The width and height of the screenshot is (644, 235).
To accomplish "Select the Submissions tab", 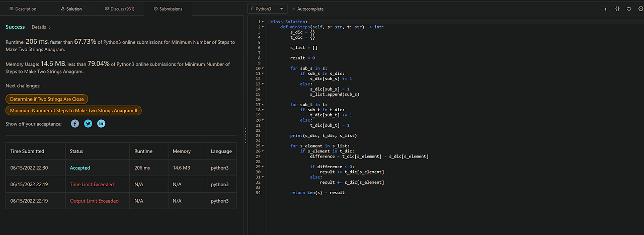I will (x=168, y=9).
